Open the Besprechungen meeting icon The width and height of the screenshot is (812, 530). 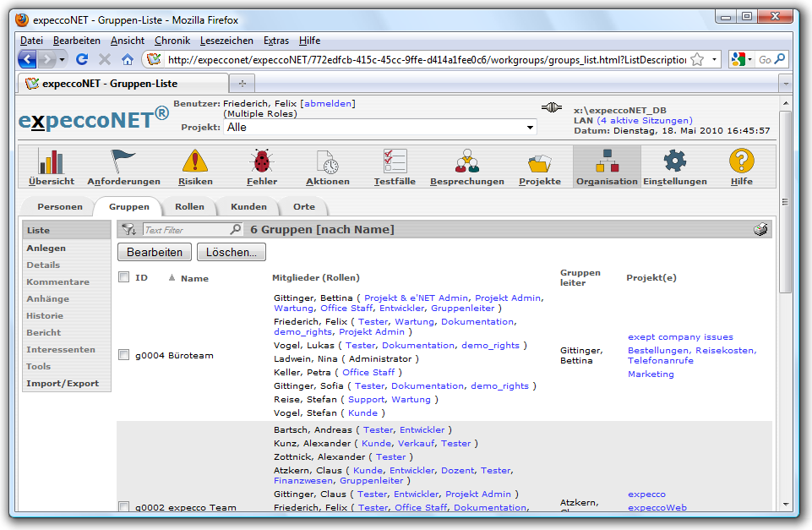(466, 161)
